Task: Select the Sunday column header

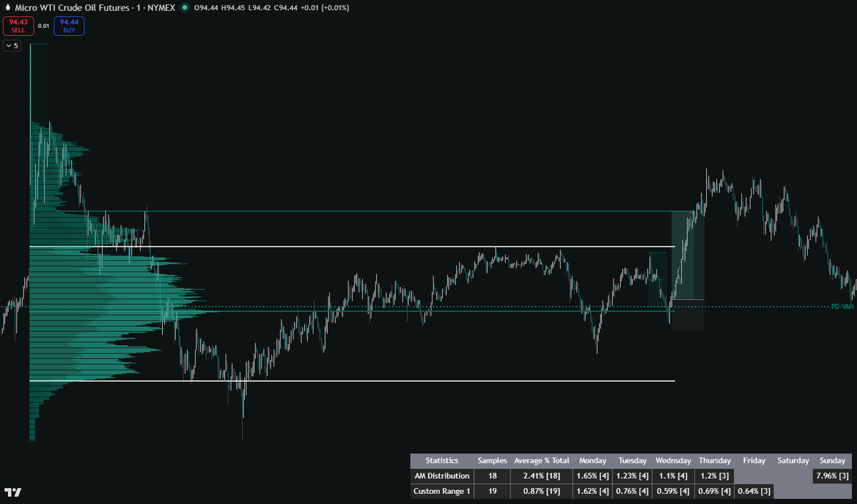Action: pyautogui.click(x=832, y=460)
